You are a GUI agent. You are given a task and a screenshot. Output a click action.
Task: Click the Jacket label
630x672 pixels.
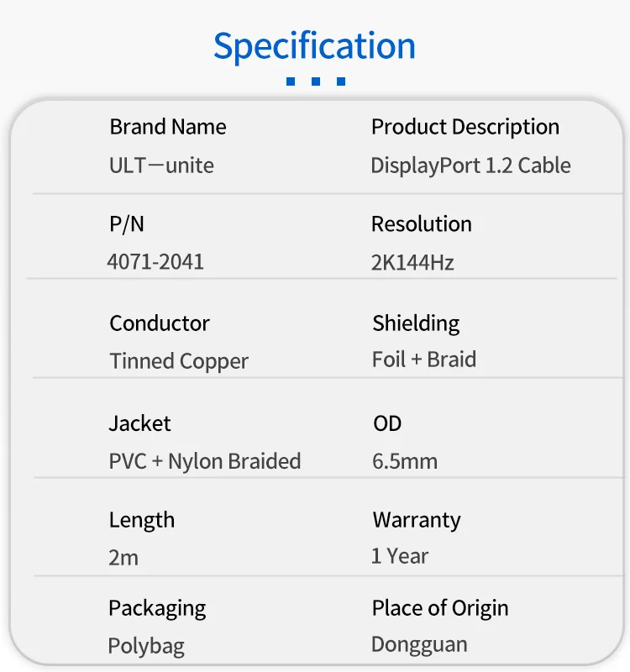[140, 423]
